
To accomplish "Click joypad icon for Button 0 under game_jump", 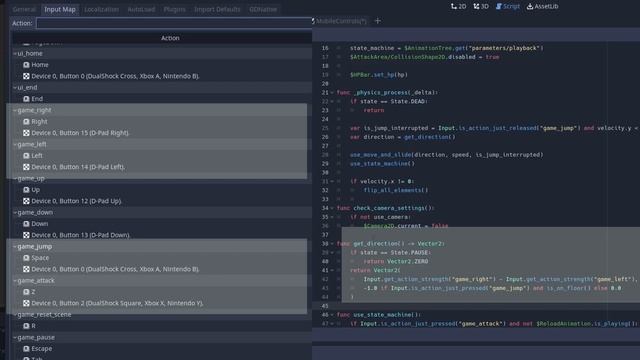I will [26, 269].
